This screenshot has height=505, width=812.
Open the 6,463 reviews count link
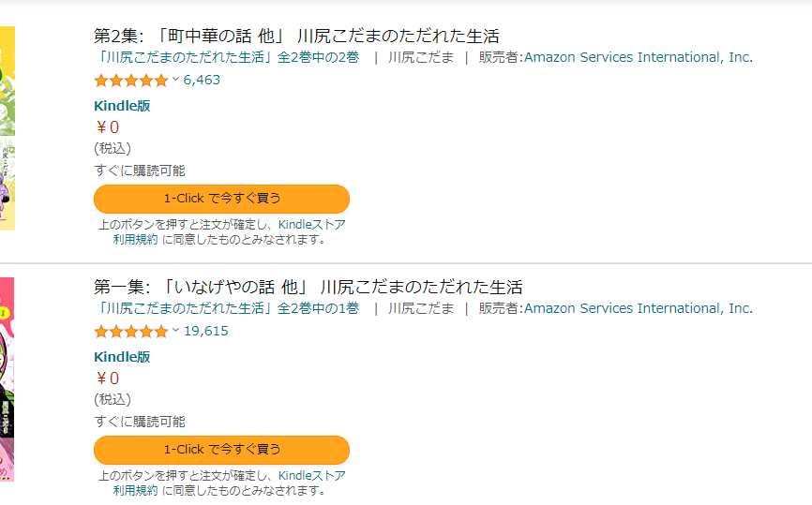[x=202, y=81]
